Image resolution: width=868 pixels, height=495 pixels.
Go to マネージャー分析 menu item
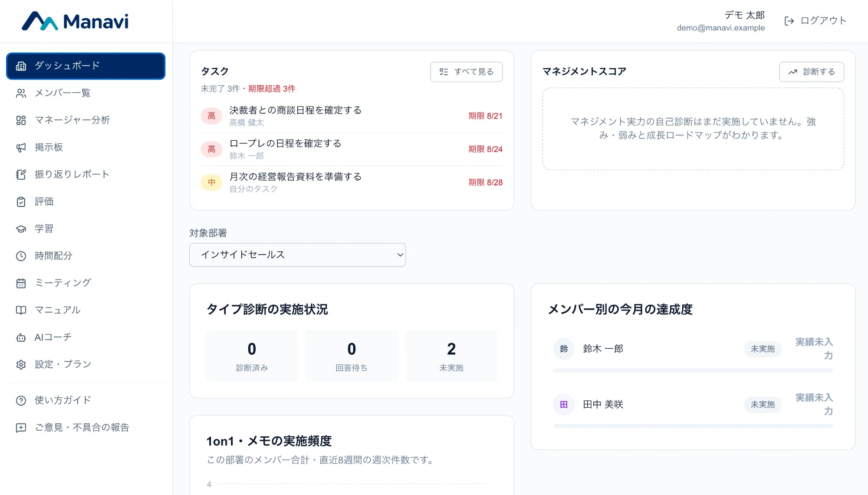[85, 120]
